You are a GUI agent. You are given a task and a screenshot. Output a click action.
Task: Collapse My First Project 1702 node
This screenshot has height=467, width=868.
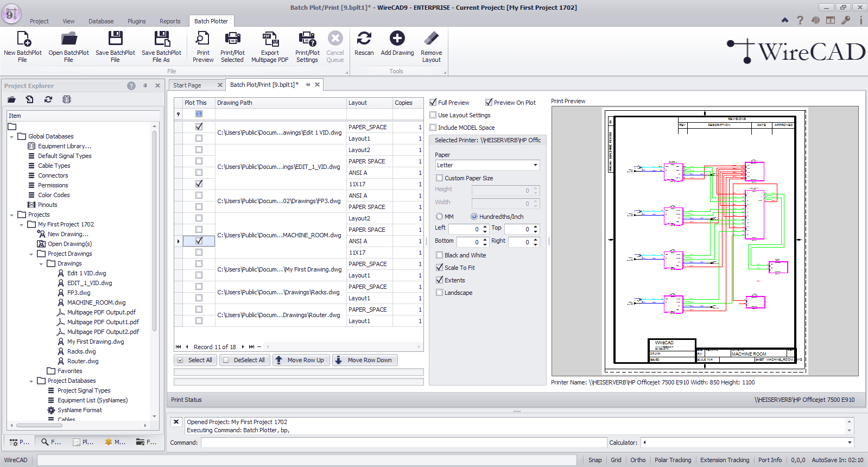22,225
